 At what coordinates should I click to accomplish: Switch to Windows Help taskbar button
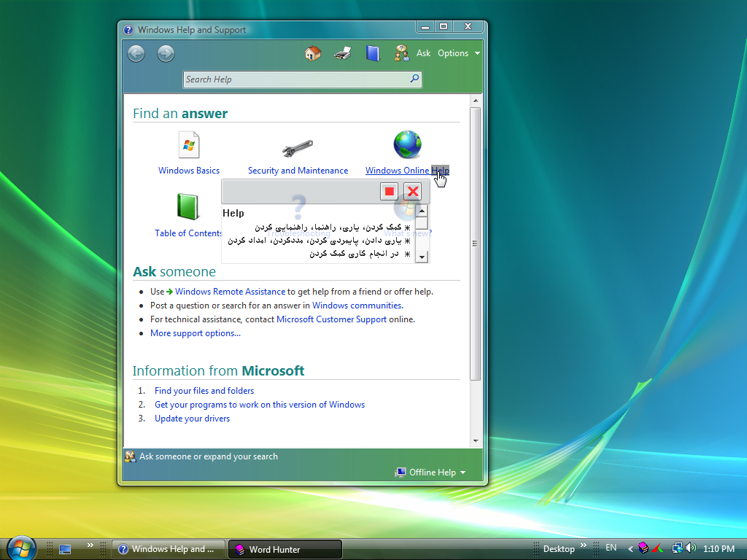tap(169, 549)
